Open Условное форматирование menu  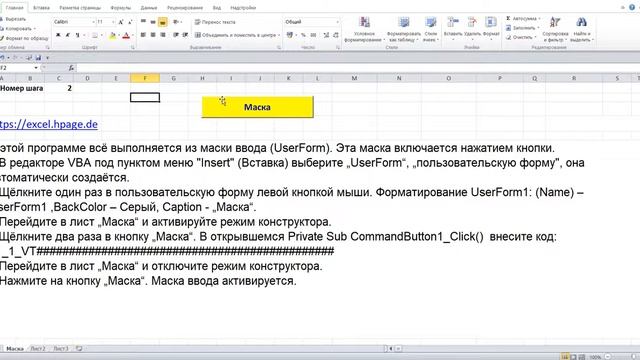pos(364,29)
